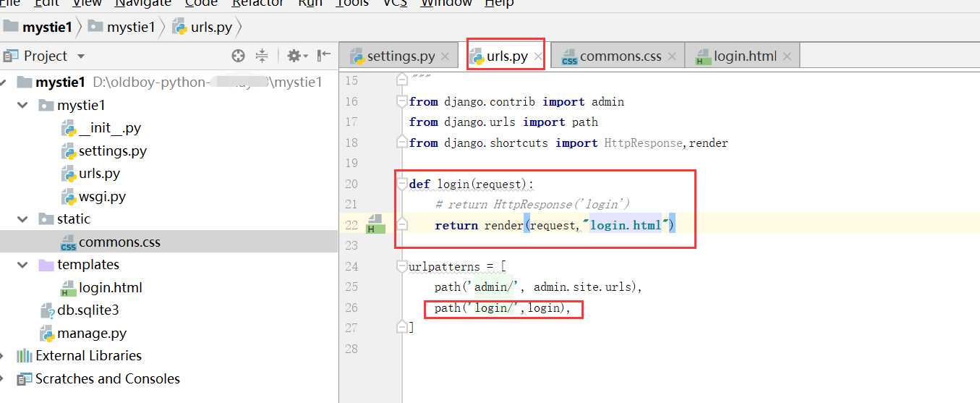The image size is (980, 403).
Task: Fold the urlpatterns list at line 24
Action: [402, 266]
